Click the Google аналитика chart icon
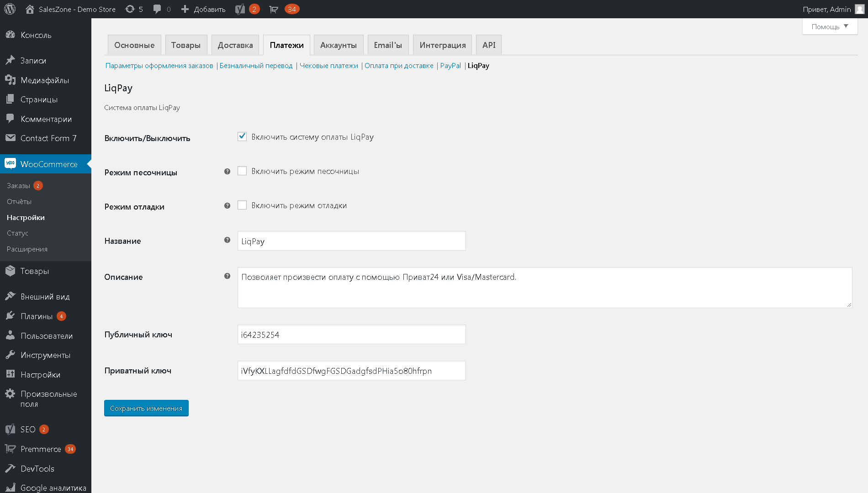This screenshot has height=493, width=868. (x=10, y=488)
